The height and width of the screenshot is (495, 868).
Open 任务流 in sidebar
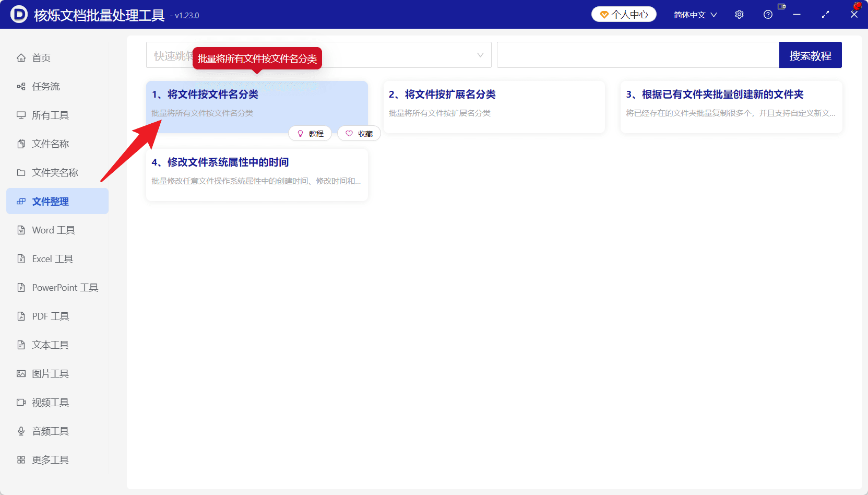57,87
